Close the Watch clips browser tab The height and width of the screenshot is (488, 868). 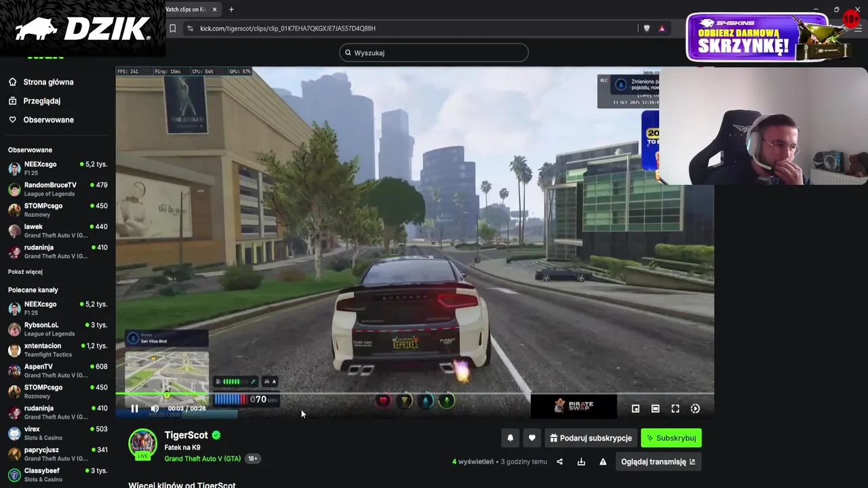pyautogui.click(x=214, y=9)
